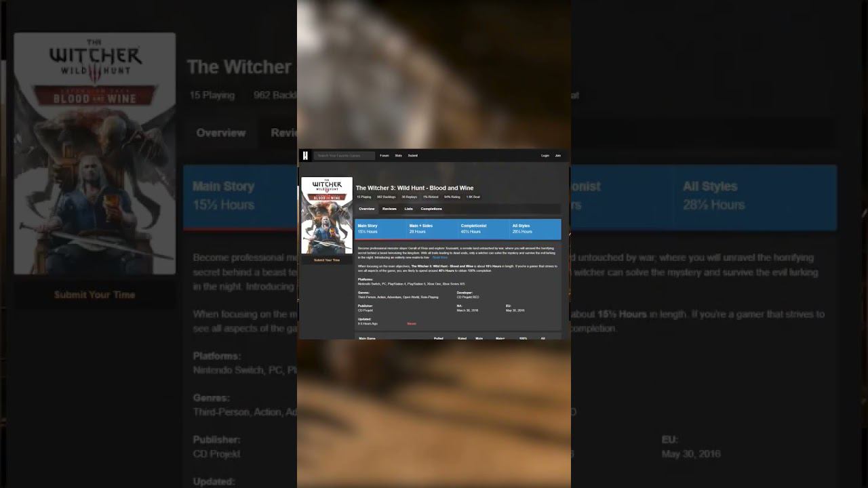Click the '1.6K Beat' stat

[x=473, y=197]
